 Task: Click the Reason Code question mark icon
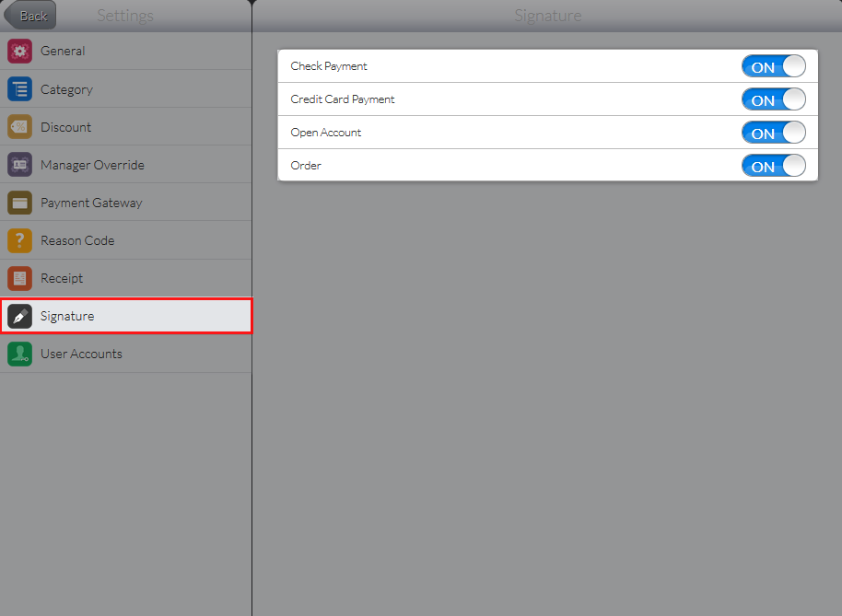click(20, 240)
